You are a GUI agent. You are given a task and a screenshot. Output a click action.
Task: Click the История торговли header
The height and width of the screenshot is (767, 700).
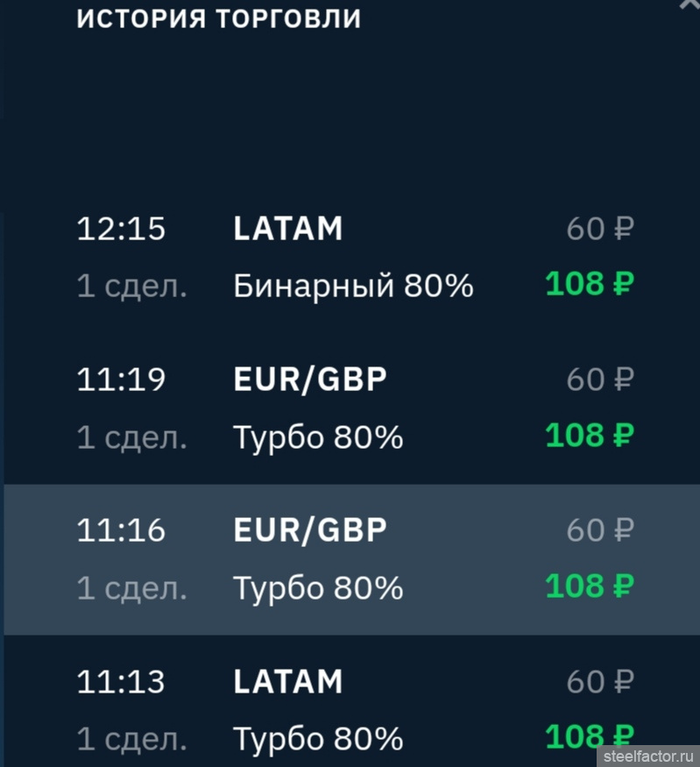(219, 18)
